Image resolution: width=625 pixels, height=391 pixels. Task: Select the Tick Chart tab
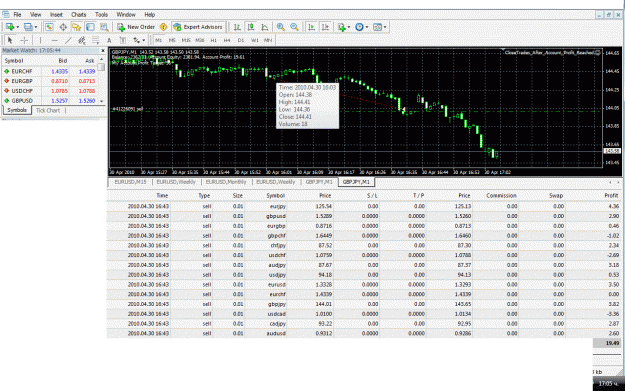click(x=48, y=110)
